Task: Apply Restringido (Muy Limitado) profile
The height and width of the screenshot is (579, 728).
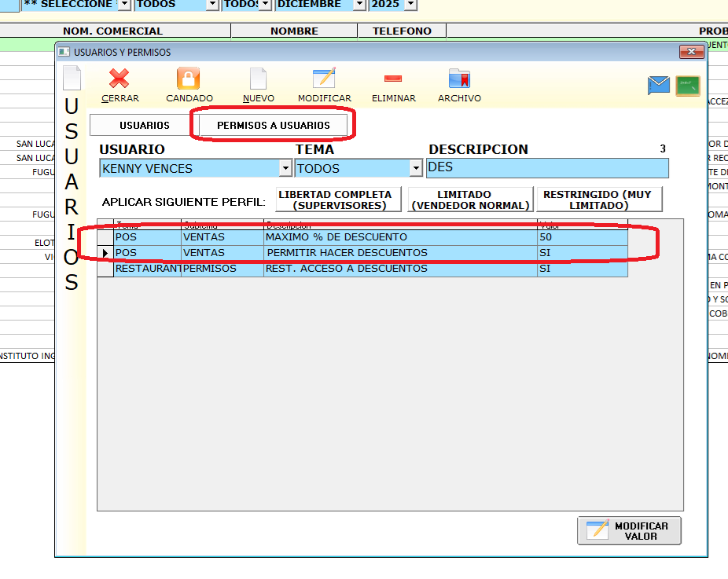Action: [x=598, y=200]
